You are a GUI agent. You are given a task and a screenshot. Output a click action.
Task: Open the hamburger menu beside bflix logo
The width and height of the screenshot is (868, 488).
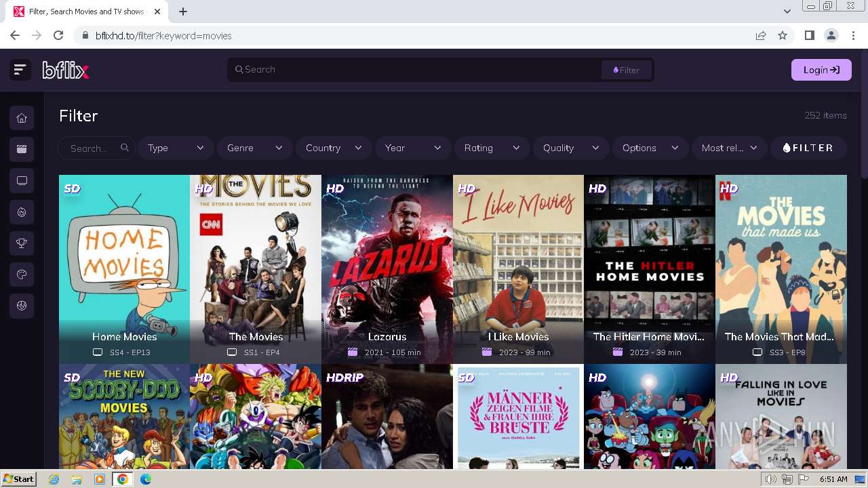point(20,69)
